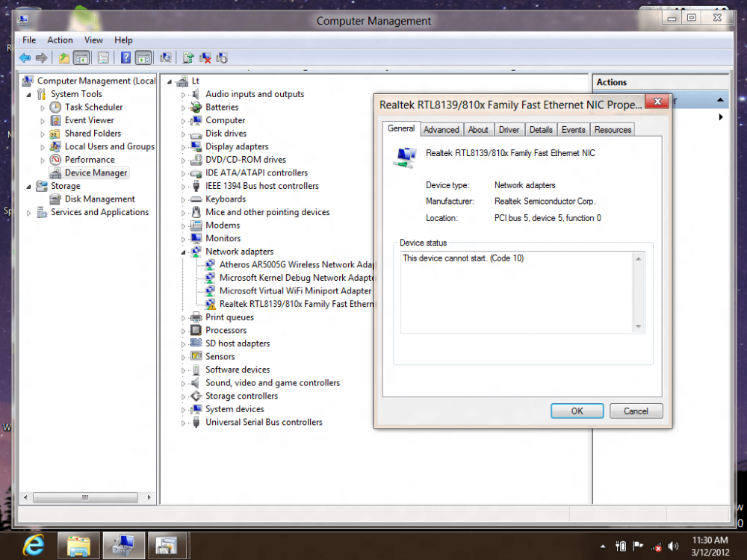Open Internet Explorer from the taskbar
Screen dimensions: 747x560
coord(33,544)
